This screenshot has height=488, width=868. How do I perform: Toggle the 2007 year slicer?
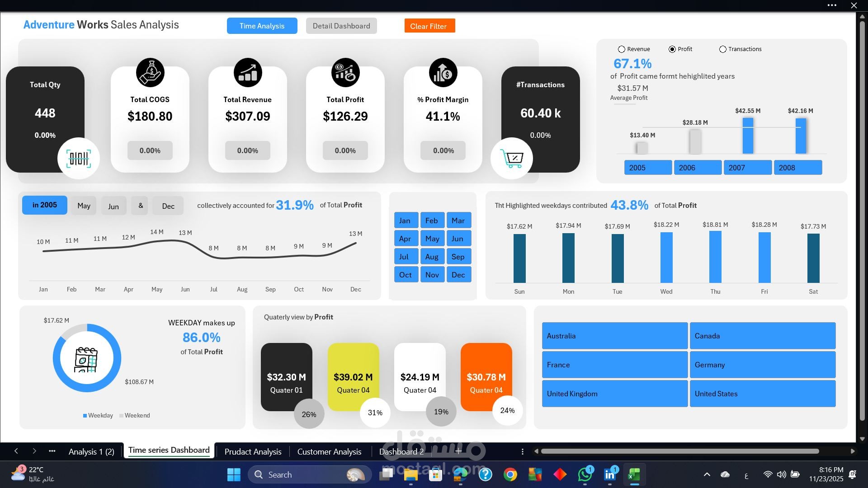(x=748, y=168)
